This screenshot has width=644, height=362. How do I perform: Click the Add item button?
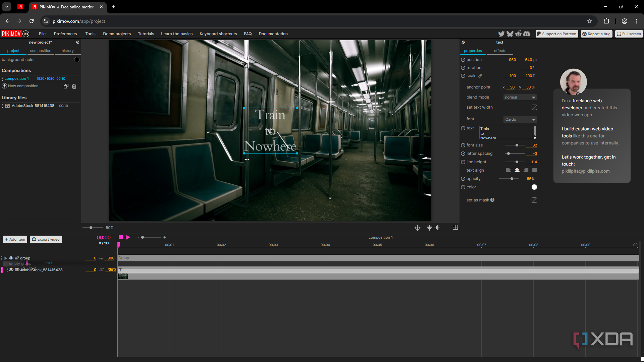click(15, 239)
